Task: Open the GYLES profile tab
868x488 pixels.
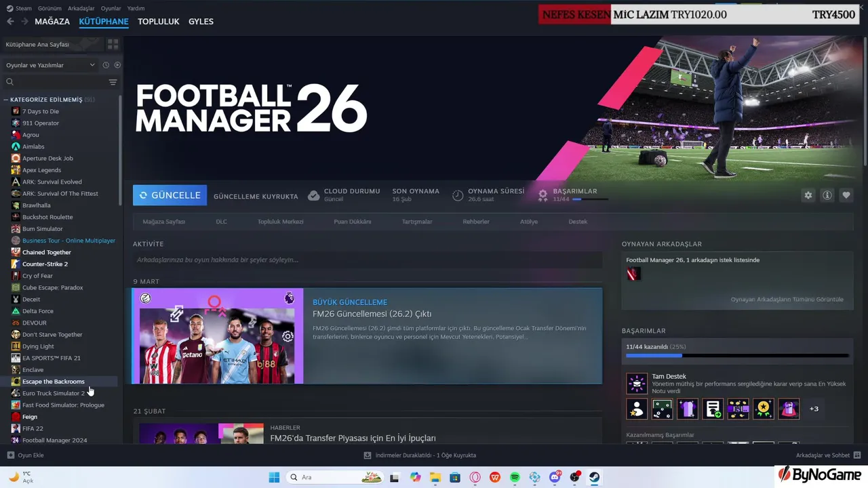Action: (x=201, y=22)
